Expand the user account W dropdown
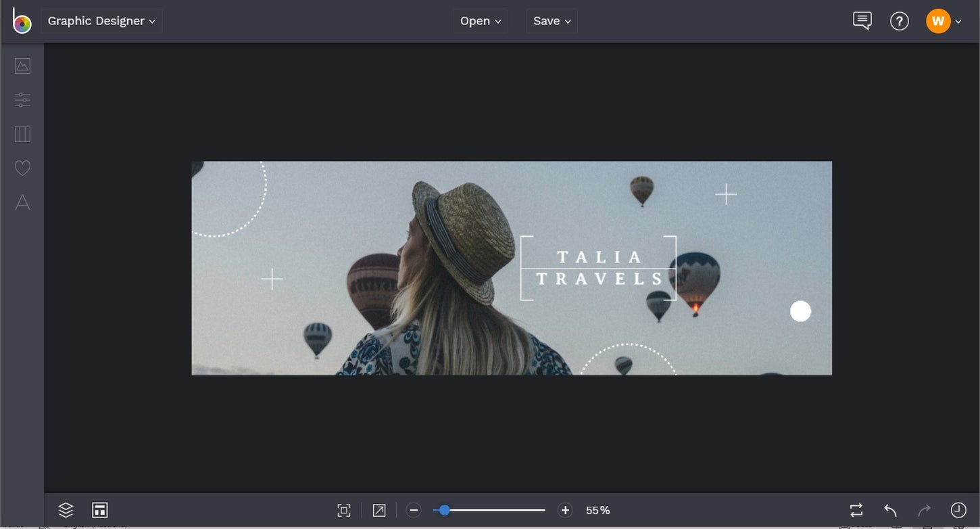The height and width of the screenshot is (529, 980). tap(944, 20)
